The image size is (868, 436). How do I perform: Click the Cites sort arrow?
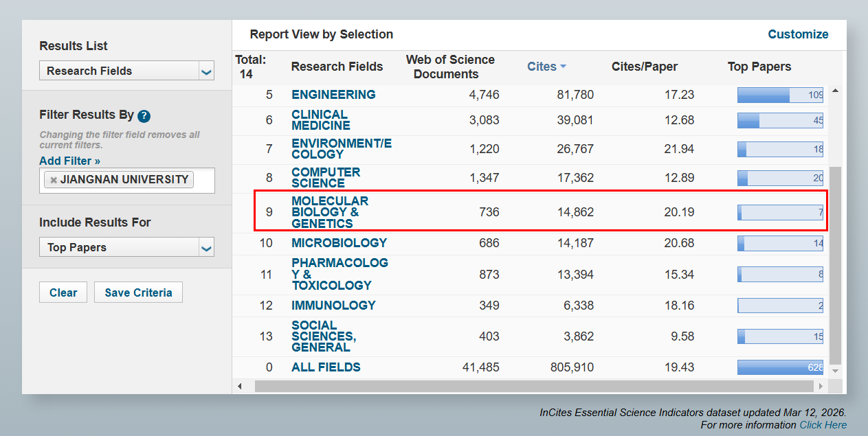(563, 67)
